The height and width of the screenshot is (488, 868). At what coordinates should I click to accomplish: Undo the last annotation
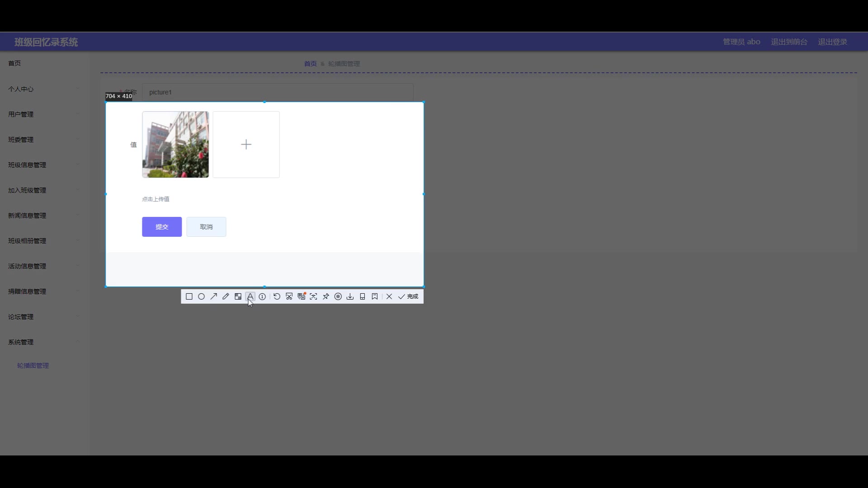277,296
